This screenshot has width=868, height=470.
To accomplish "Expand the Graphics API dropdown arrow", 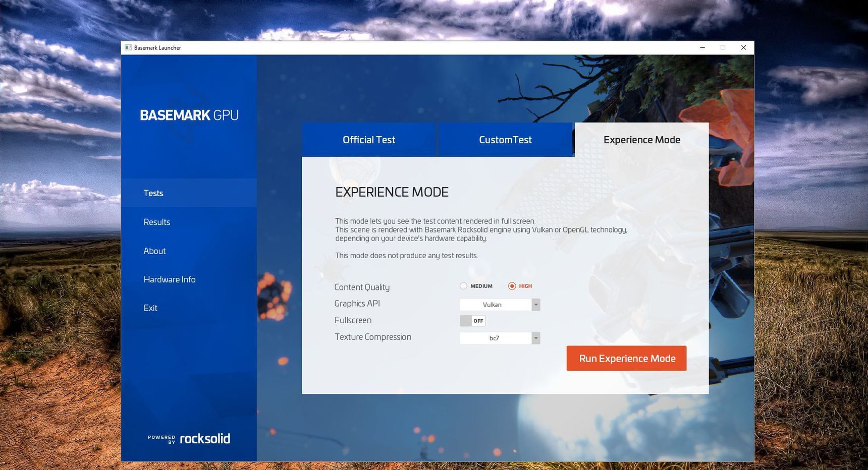I will pyautogui.click(x=536, y=305).
